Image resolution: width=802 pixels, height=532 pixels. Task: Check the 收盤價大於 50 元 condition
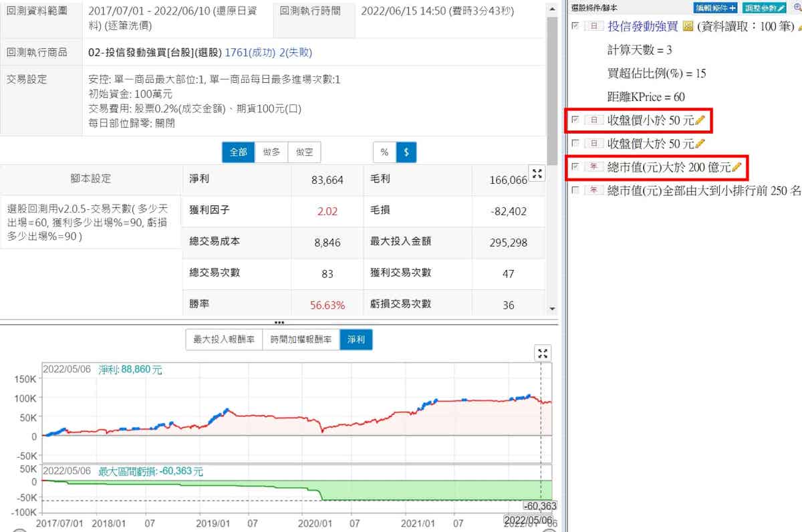pos(575,144)
